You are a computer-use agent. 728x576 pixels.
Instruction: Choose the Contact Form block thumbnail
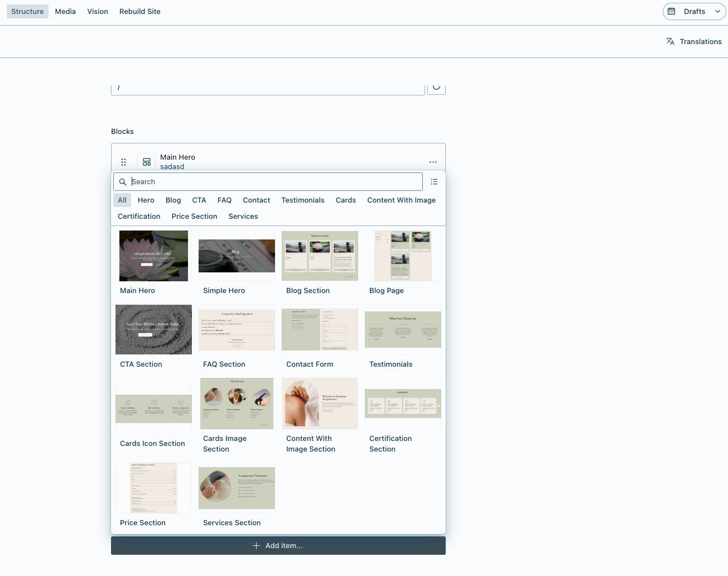(320, 329)
